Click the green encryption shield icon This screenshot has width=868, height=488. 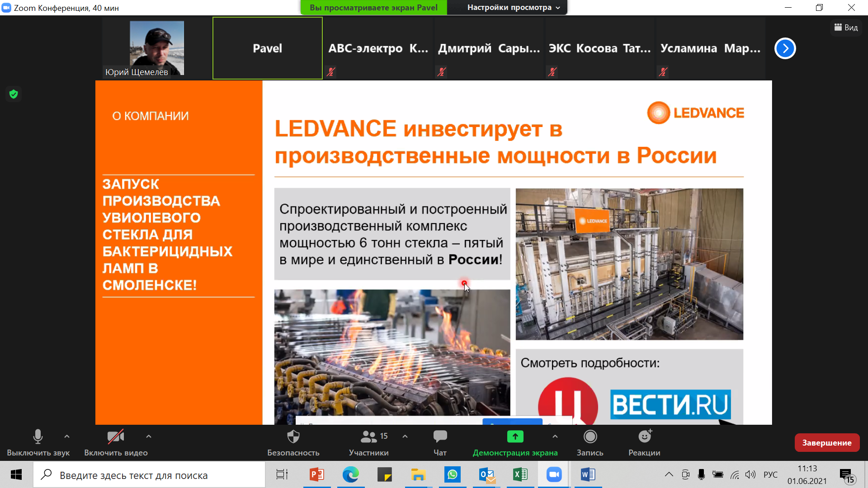[14, 94]
